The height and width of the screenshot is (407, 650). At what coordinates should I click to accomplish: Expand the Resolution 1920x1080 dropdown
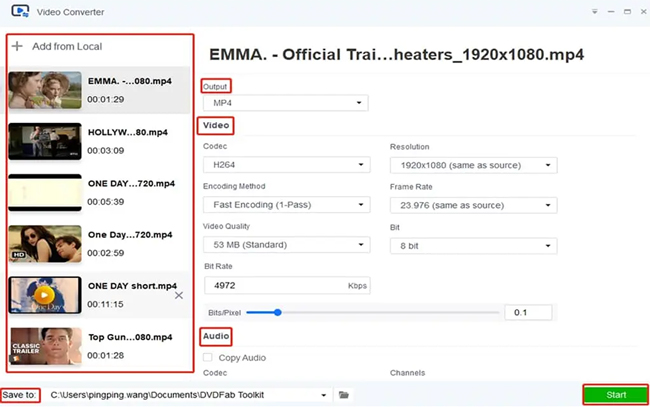[472, 165]
